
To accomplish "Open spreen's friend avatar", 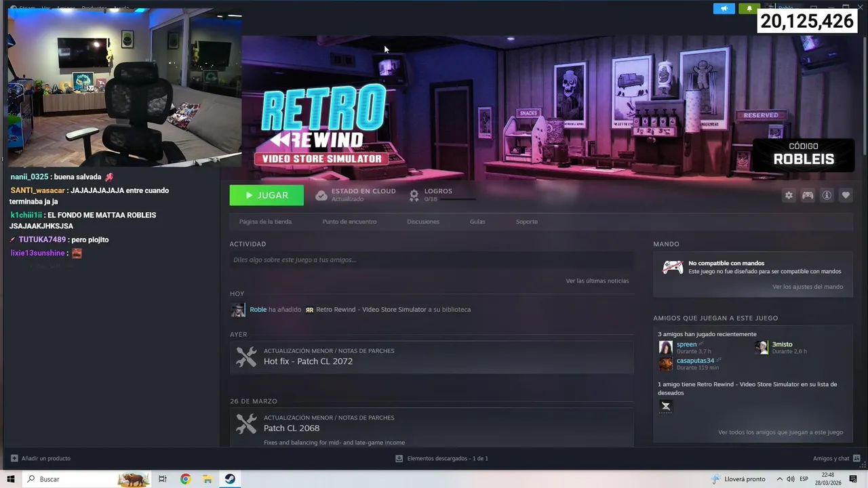I will click(666, 348).
